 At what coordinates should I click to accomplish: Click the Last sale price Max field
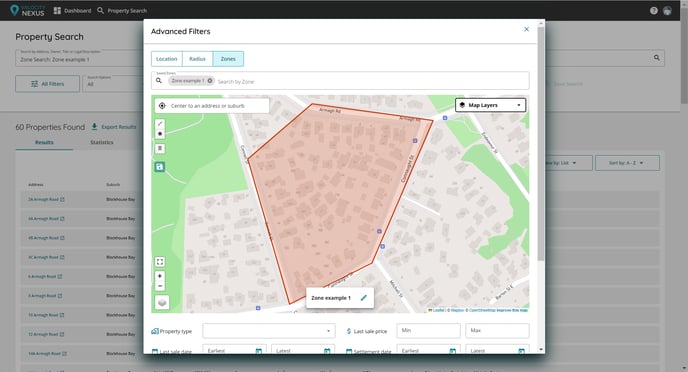pyautogui.click(x=497, y=330)
